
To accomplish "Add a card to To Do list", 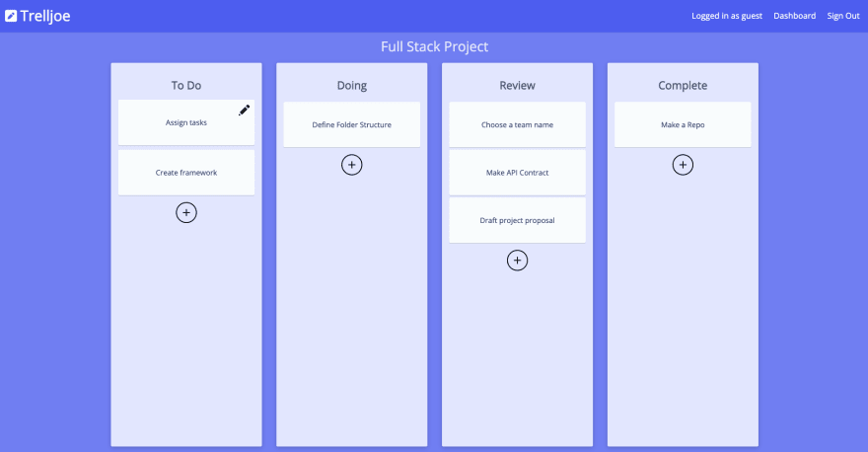I will point(186,213).
